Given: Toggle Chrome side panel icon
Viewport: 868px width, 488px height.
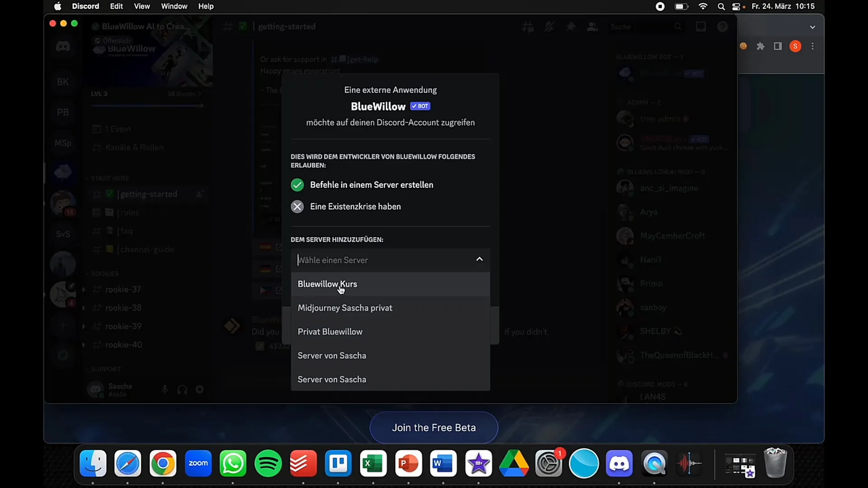Looking at the screenshot, I should tap(778, 46).
